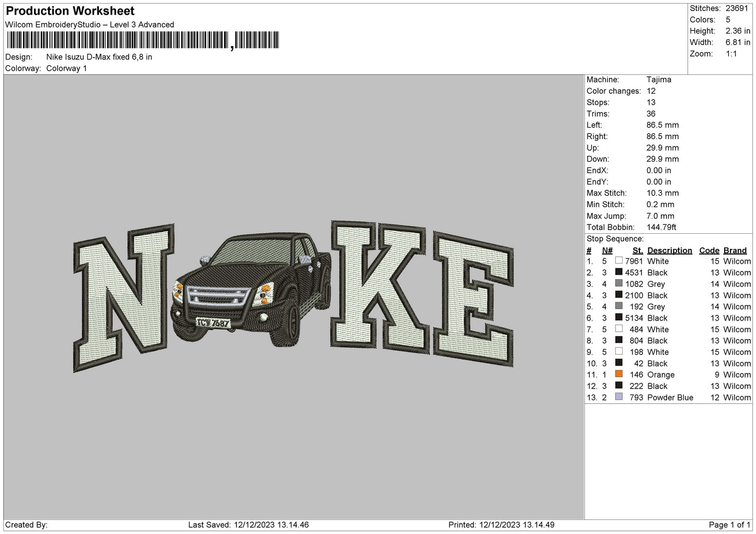Click the white swatch in stop row 7
Viewport: 756px width, 534px height.
point(619,329)
